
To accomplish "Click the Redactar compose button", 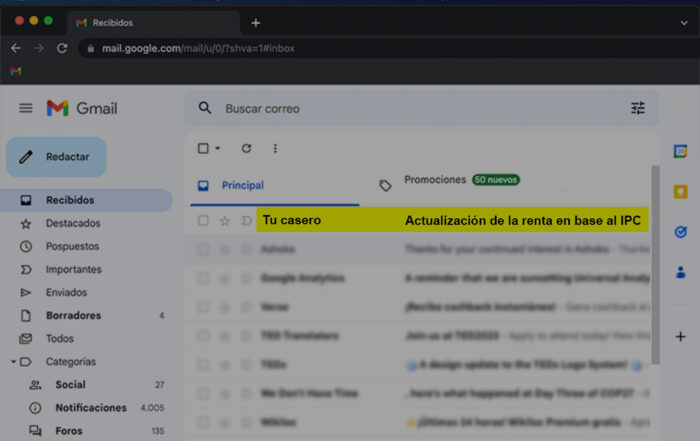I will tap(56, 157).
